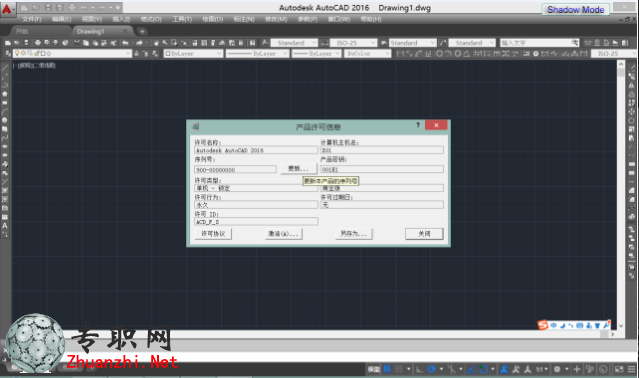The width and height of the screenshot is (639, 378).
Task: Click the 更新... button beside serial number
Action: click(x=298, y=168)
